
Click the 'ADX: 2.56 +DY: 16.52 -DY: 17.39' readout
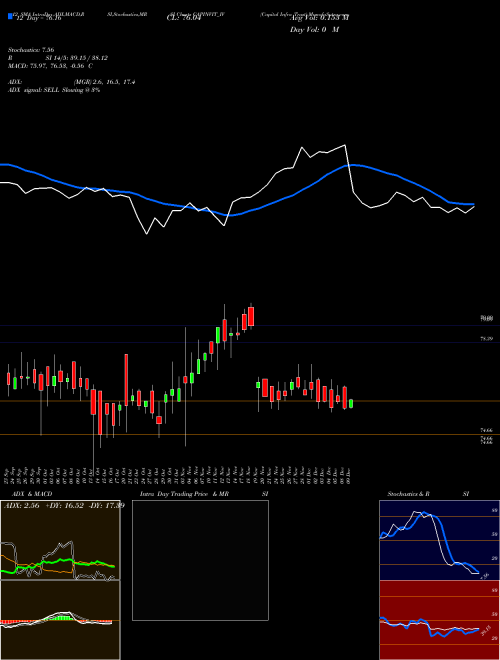click(64, 506)
